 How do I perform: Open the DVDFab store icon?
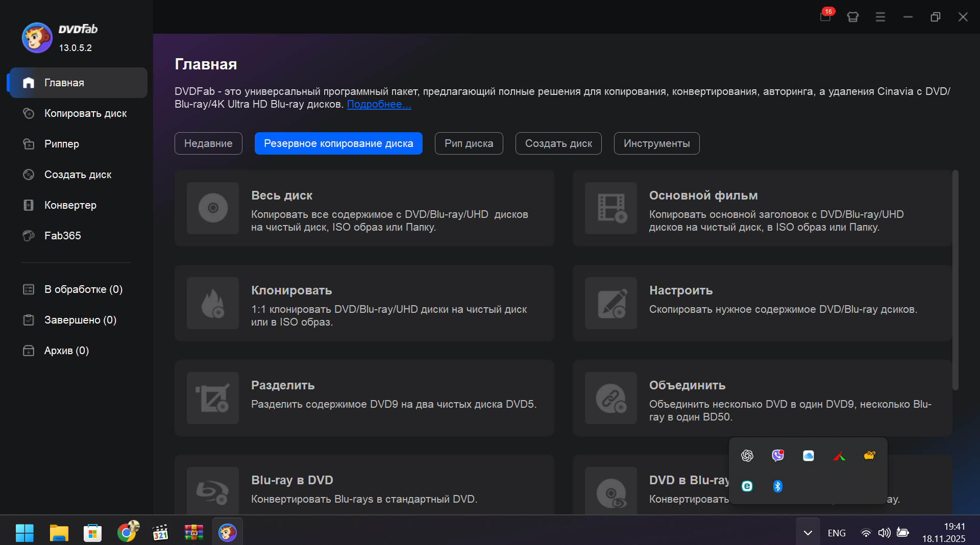pyautogui.click(x=853, y=17)
